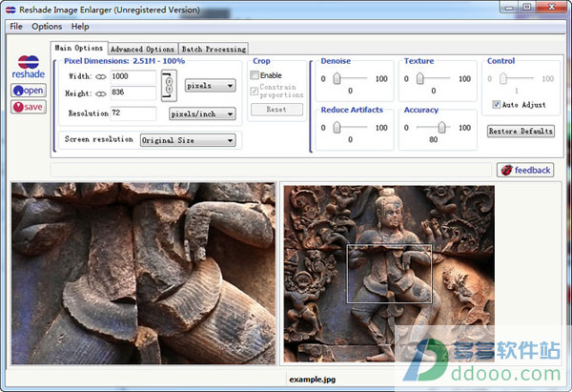Click the Width input field
572x392 pixels.
point(133,77)
